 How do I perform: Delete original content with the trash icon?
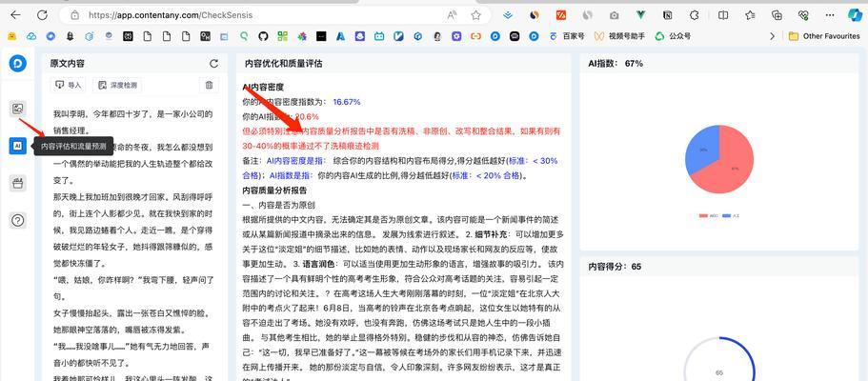click(209, 85)
